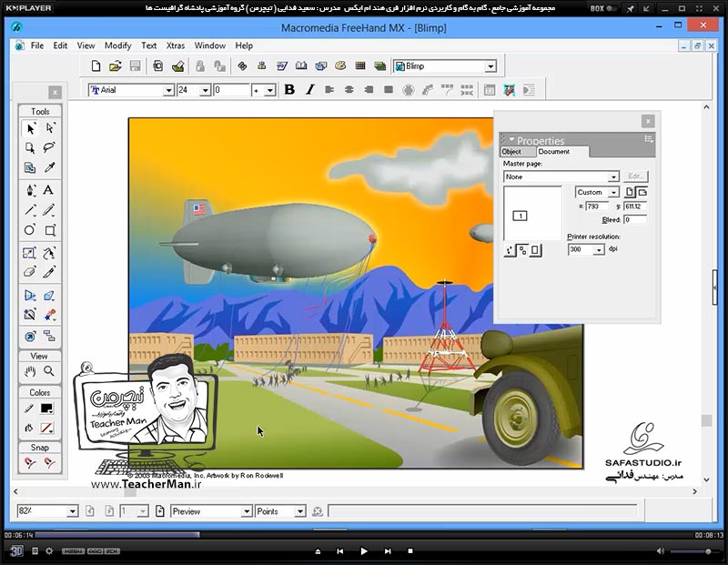Select the Line tool
This screenshot has width=728, height=565.
pyautogui.click(x=30, y=210)
